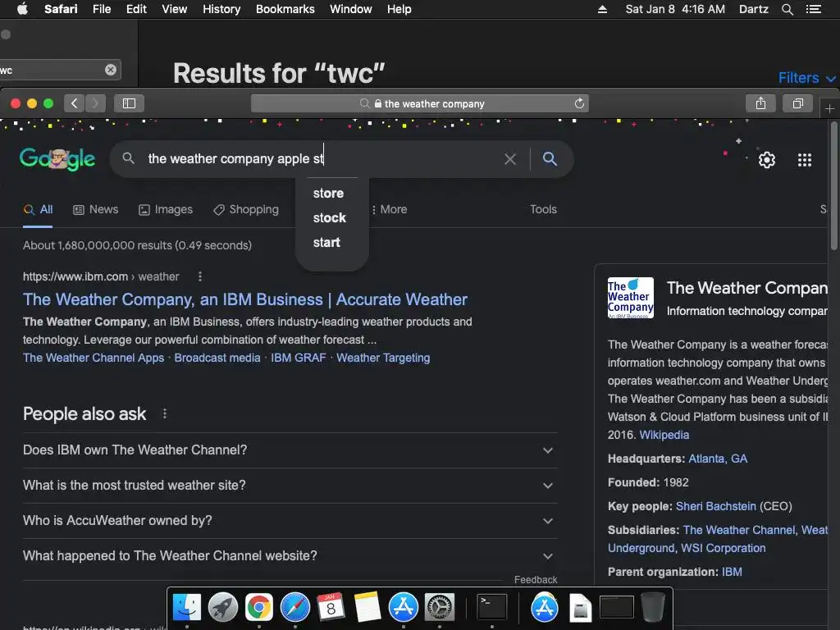Viewport: 840px width, 630px height.
Task: Open the Tools search options
Action: tap(543, 209)
